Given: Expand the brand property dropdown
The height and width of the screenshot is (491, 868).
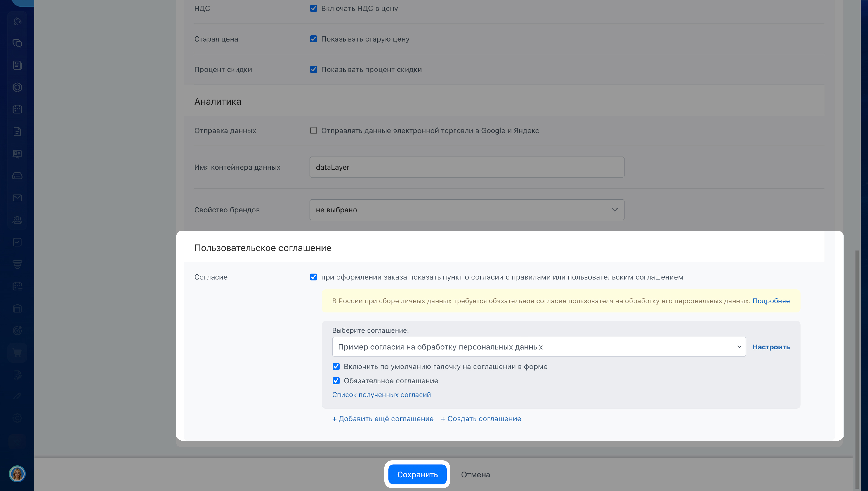Looking at the screenshot, I should (467, 210).
